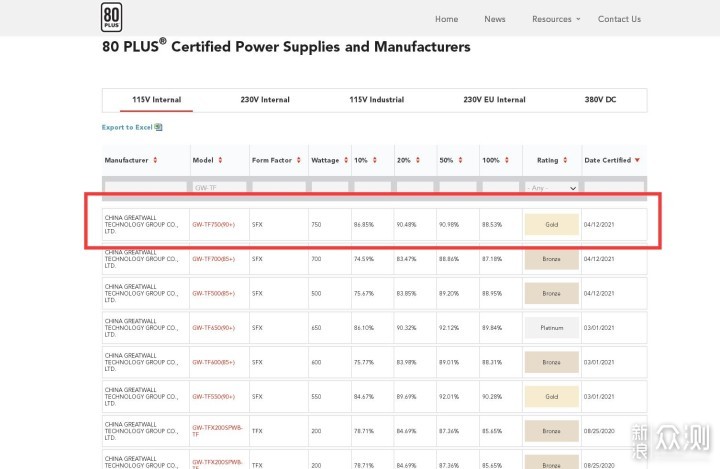This screenshot has width=720, height=469.
Task: Focus the 10% filter field
Action: coord(372,187)
